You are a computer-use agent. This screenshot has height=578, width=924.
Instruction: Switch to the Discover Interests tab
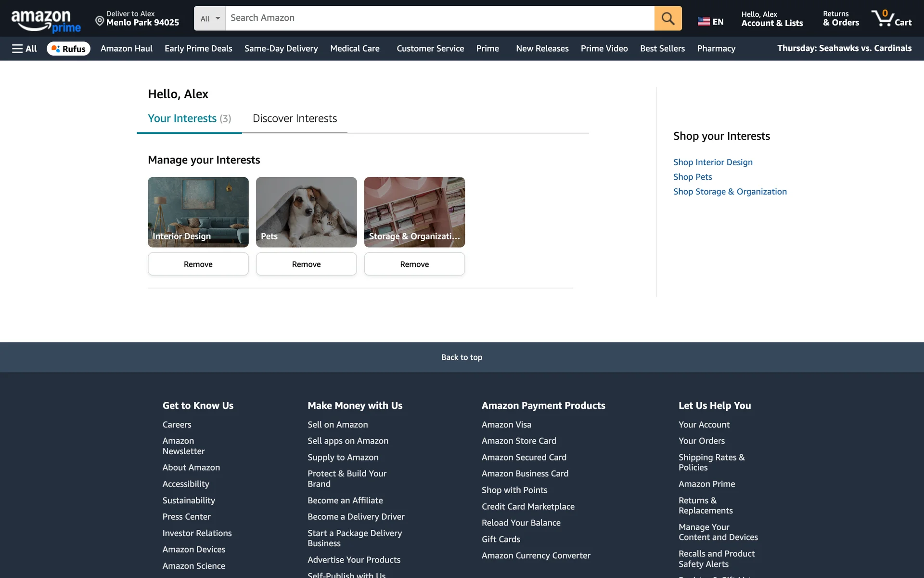click(x=295, y=118)
